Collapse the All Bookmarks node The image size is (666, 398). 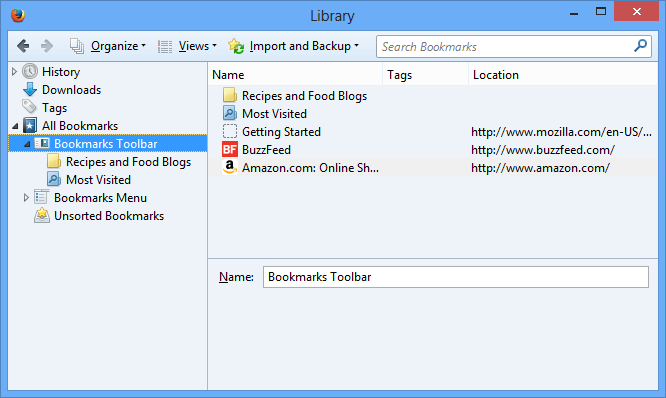pos(15,126)
